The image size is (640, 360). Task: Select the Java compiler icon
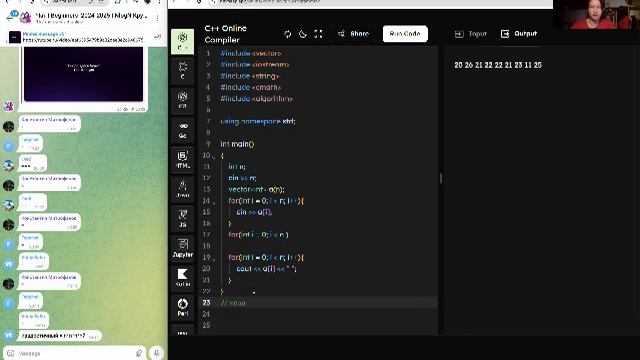pos(182,189)
